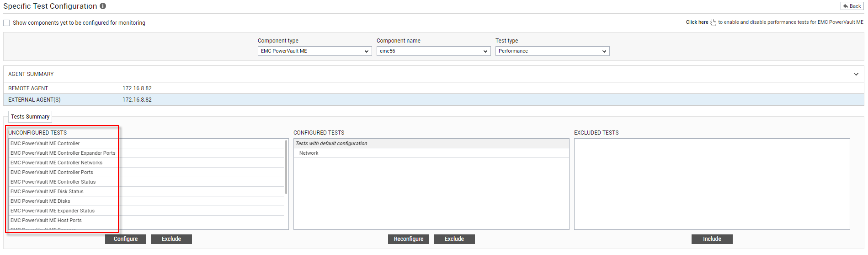Viewport: 868px width, 255px height.
Task: Click the Reconfigure button
Action: [x=409, y=239]
